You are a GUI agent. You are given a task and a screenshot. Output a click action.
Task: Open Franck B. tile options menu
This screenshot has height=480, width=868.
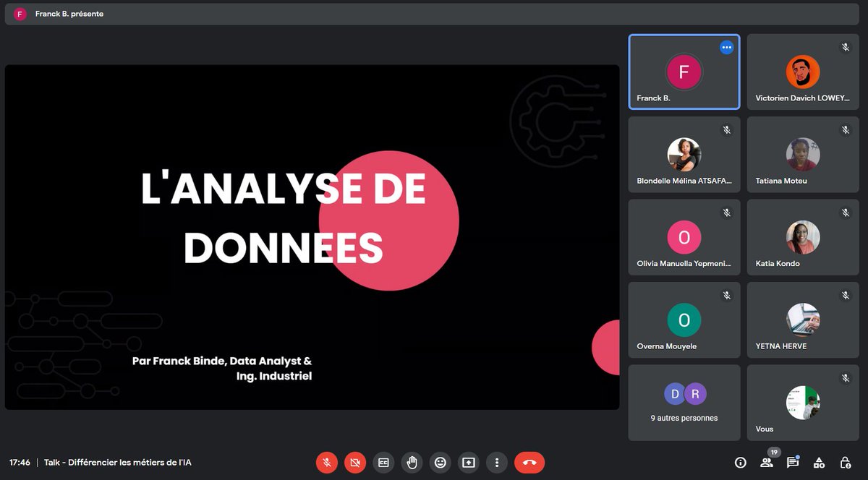pos(727,47)
